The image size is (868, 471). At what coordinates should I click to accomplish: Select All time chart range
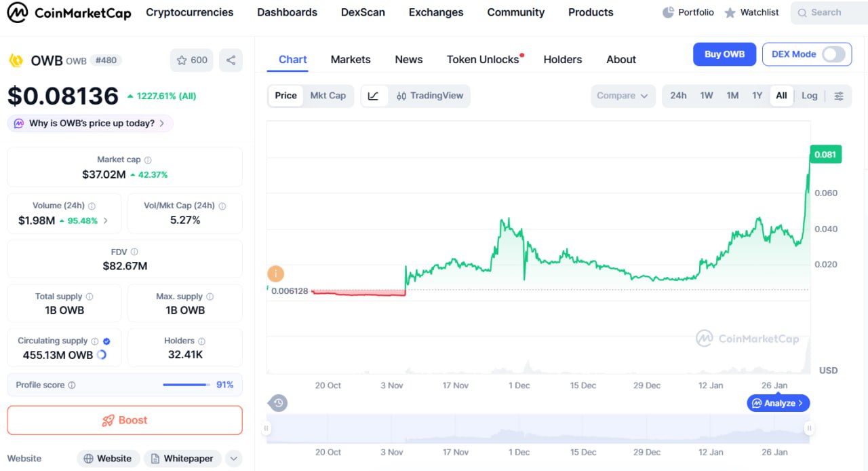click(x=781, y=96)
